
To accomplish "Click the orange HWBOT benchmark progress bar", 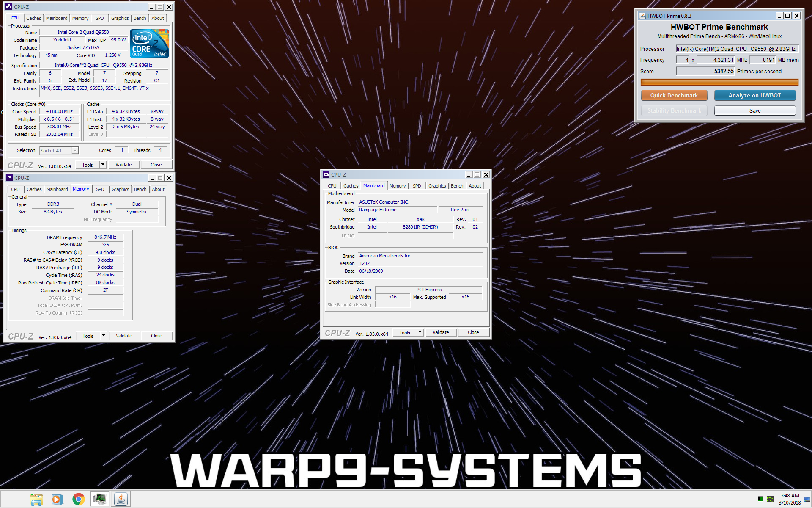I will pos(719,82).
